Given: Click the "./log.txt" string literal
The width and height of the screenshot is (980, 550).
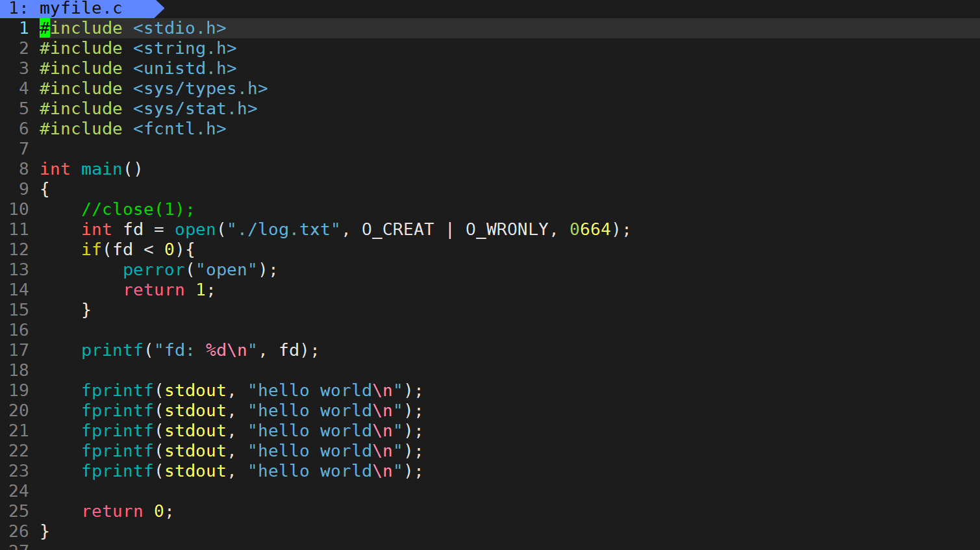Looking at the screenshot, I should pos(284,229).
